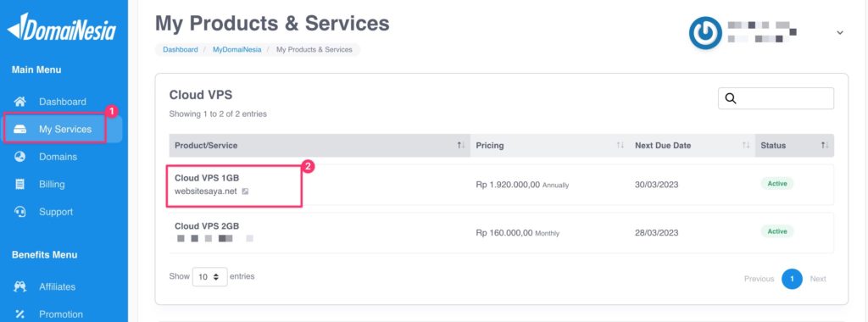The height and width of the screenshot is (322, 868).
Task: Click the Billing receipt icon
Action: [x=20, y=184]
